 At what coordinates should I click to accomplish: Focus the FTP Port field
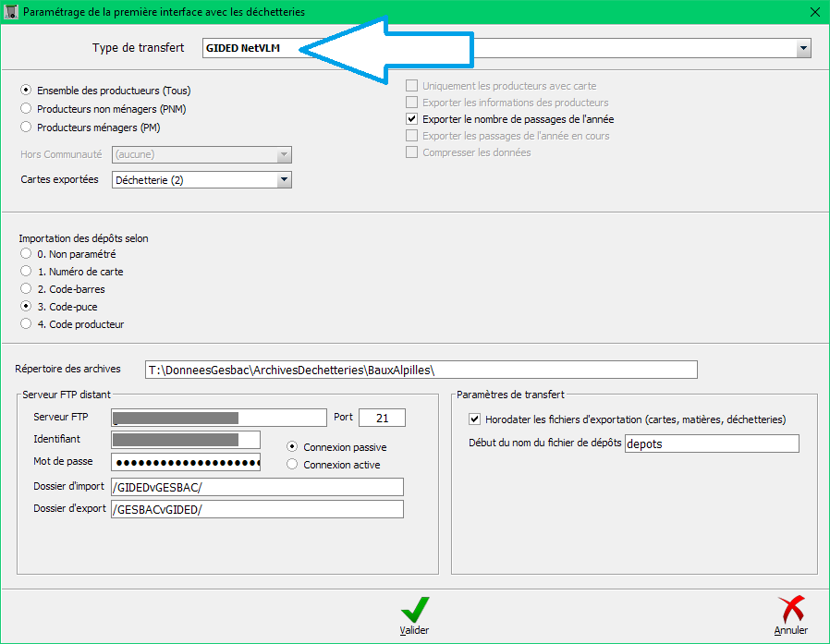tap(382, 418)
